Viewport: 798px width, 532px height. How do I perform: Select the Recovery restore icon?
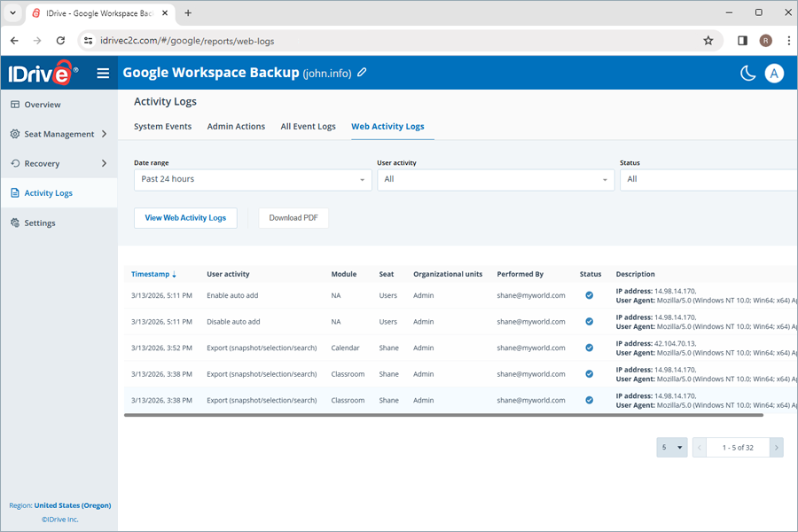point(16,163)
